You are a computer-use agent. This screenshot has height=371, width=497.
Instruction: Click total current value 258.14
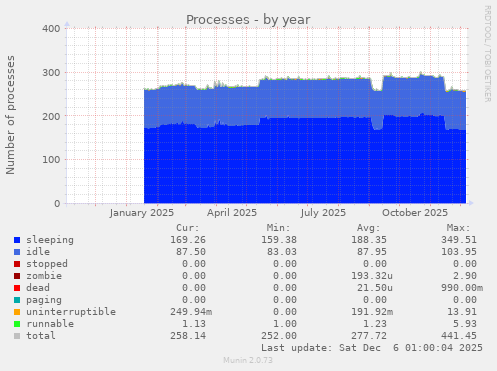tap(188, 336)
